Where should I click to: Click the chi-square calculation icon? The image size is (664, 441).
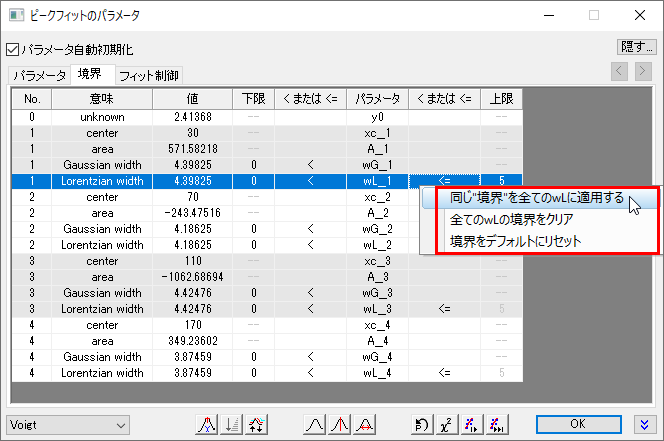point(447,424)
